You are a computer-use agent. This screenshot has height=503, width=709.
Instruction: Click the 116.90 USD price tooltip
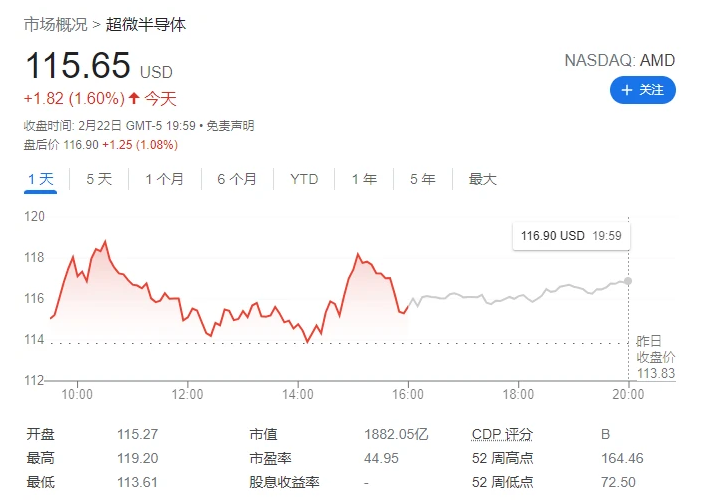pos(571,236)
